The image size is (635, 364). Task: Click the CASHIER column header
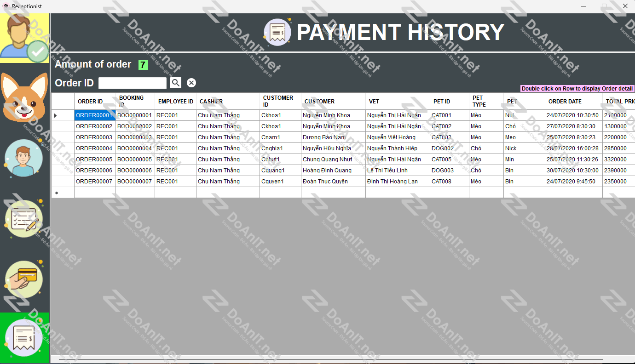[228, 101]
